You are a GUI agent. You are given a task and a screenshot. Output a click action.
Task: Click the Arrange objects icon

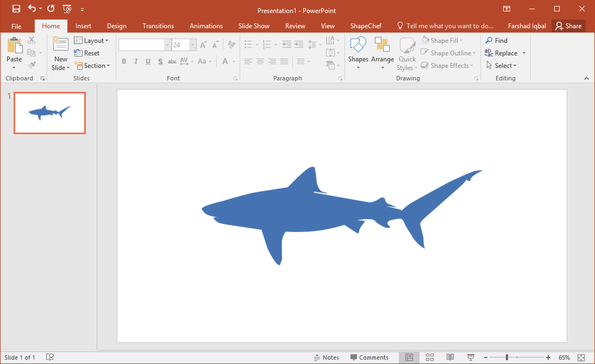[x=383, y=53]
